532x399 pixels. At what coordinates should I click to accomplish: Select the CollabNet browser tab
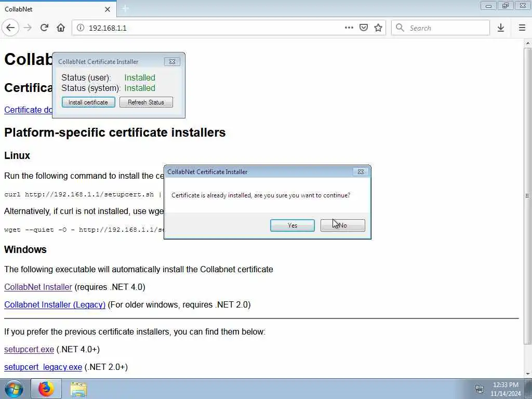tap(58, 9)
